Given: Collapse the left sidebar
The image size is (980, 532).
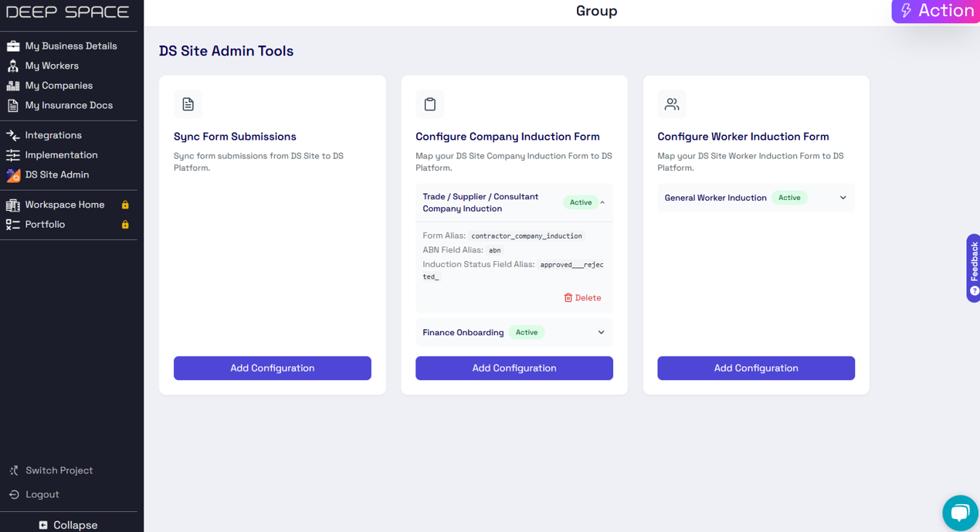Looking at the screenshot, I should click(69, 525).
